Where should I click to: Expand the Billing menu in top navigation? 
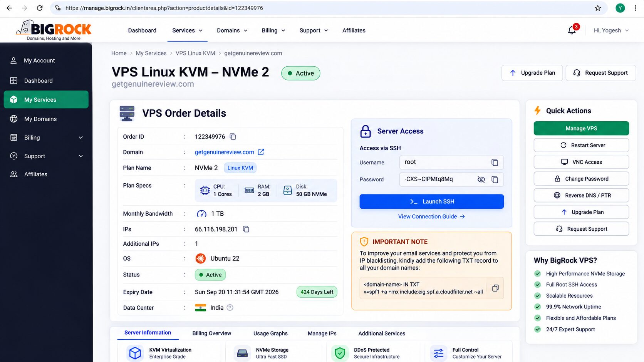coord(273,30)
